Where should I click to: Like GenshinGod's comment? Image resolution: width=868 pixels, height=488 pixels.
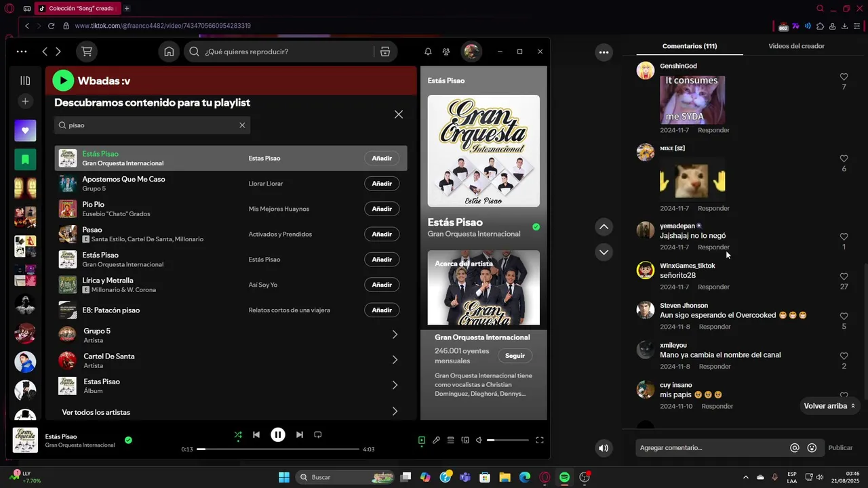[844, 77]
